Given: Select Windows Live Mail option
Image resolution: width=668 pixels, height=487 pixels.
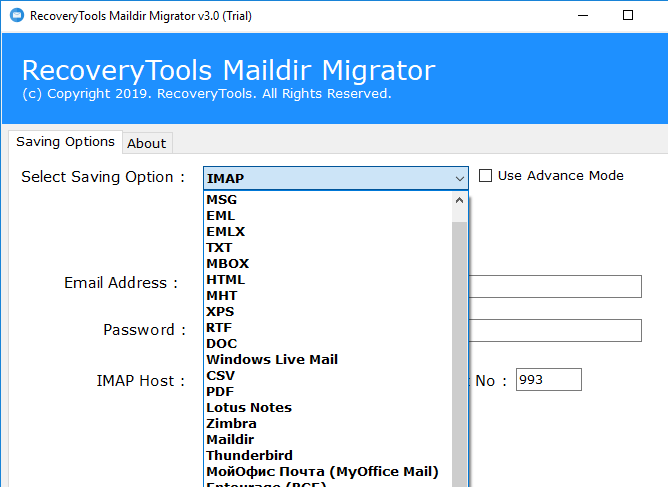Looking at the screenshot, I should (328, 359).
